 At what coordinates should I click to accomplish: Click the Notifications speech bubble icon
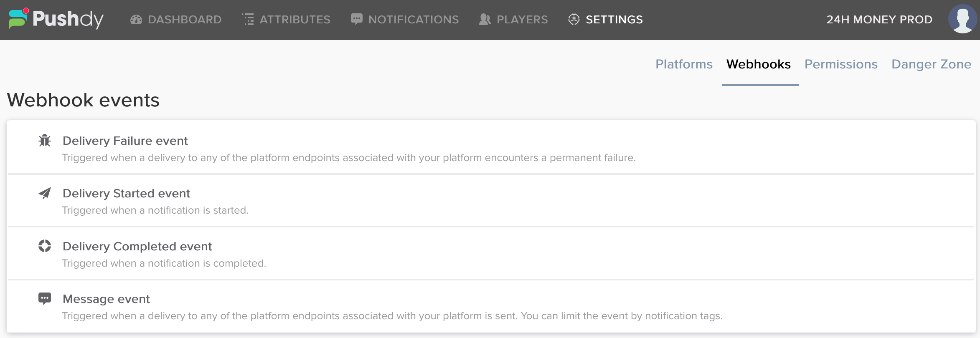356,19
